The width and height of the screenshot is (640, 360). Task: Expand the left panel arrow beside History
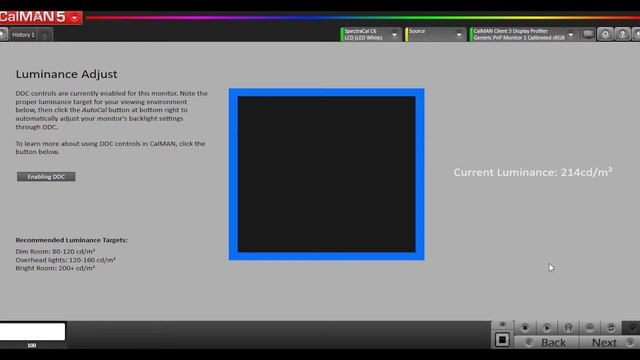tap(3, 34)
